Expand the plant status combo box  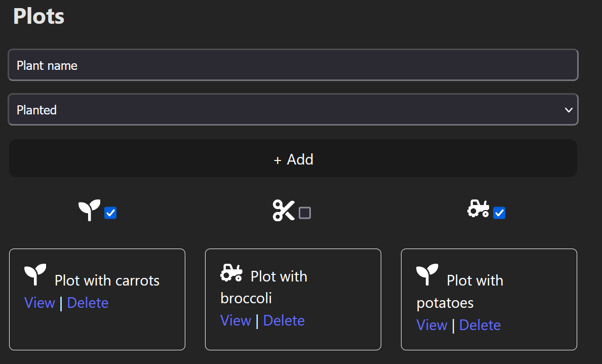[293, 109]
